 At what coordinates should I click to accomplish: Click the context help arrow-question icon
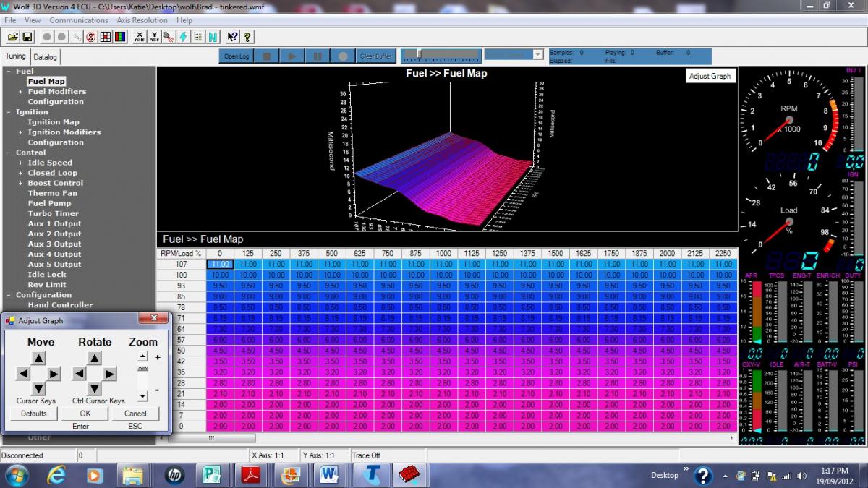tap(232, 37)
